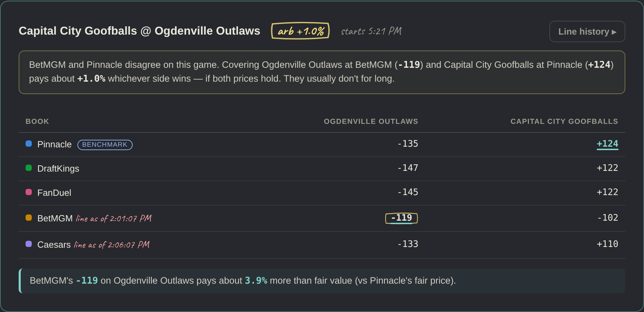Click BetMGM line timestamp 2:01:07 PM
This screenshot has width=644, height=312.
(x=114, y=218)
